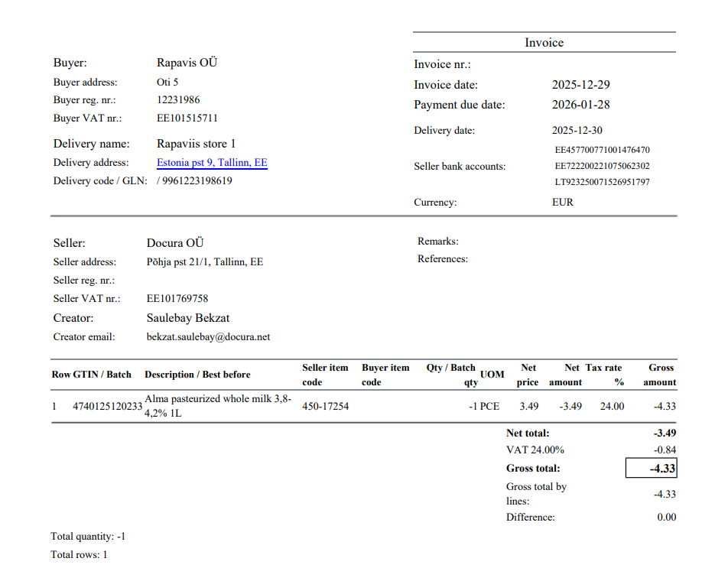
Task: Select the boxed Gross total value
Action: point(651,469)
